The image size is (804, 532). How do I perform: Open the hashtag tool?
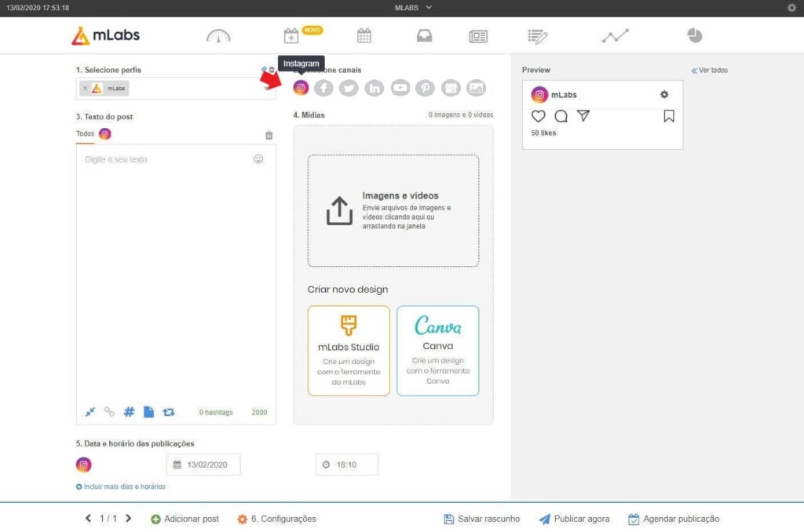click(x=129, y=412)
